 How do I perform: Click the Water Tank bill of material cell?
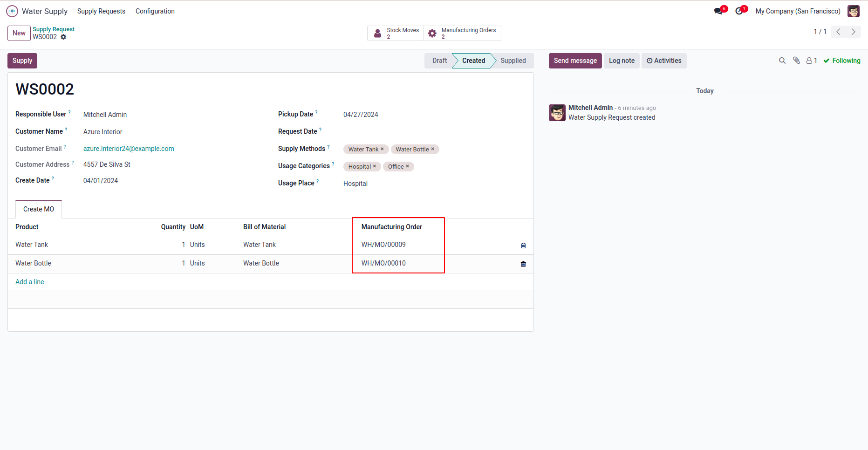coord(260,245)
